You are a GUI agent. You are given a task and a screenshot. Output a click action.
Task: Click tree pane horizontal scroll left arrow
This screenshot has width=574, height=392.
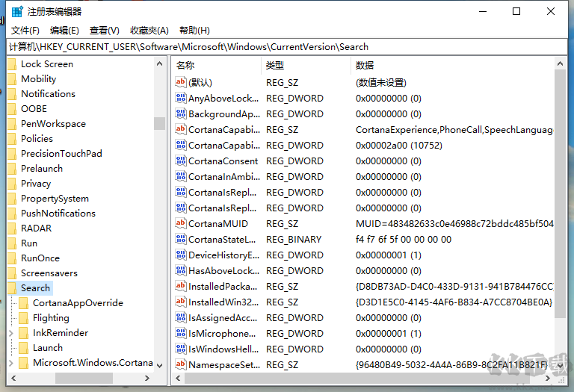(x=13, y=378)
